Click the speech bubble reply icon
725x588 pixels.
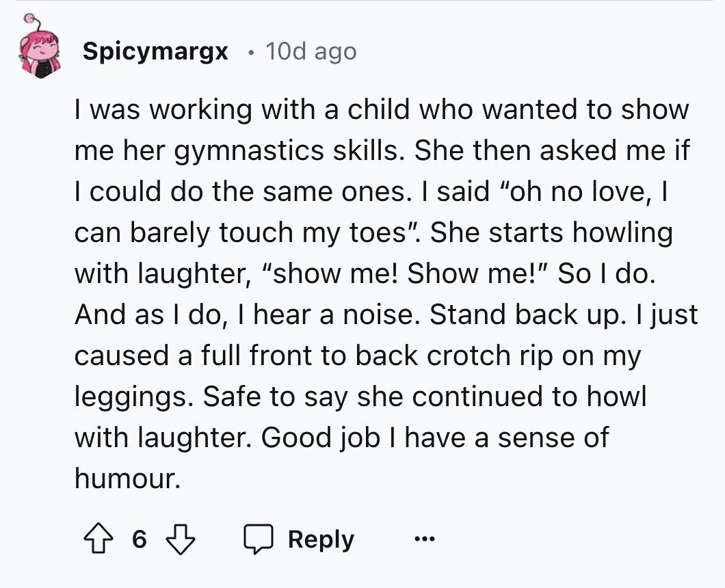pyautogui.click(x=259, y=539)
